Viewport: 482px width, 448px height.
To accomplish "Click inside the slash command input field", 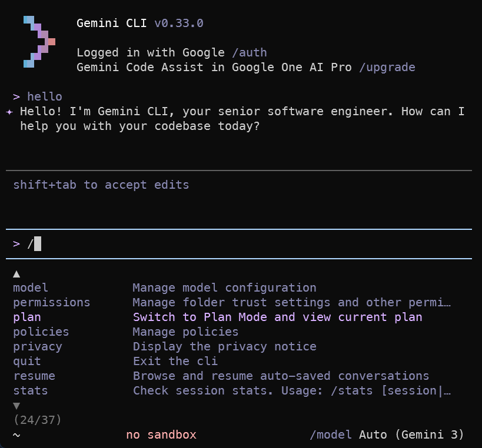I will click(x=235, y=243).
